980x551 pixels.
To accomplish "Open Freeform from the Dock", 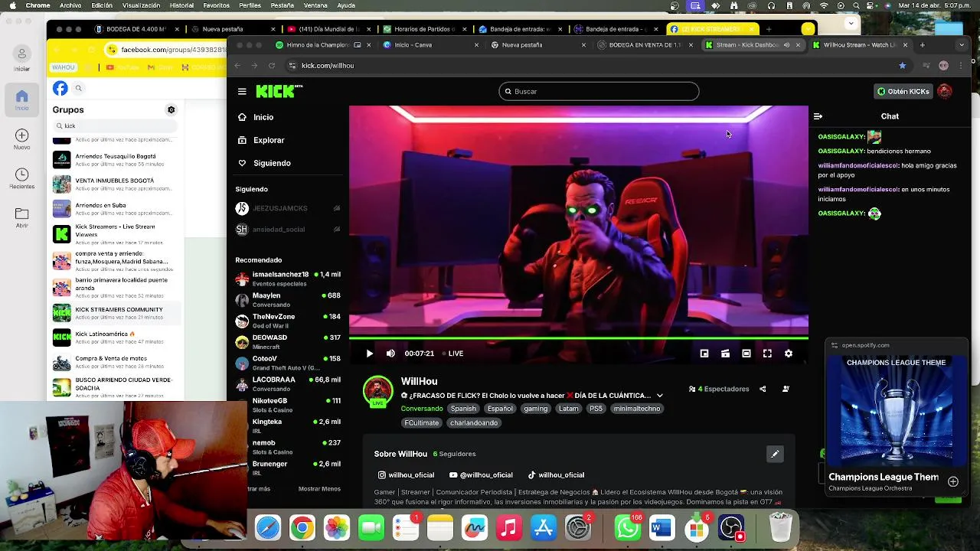I will coord(475,528).
